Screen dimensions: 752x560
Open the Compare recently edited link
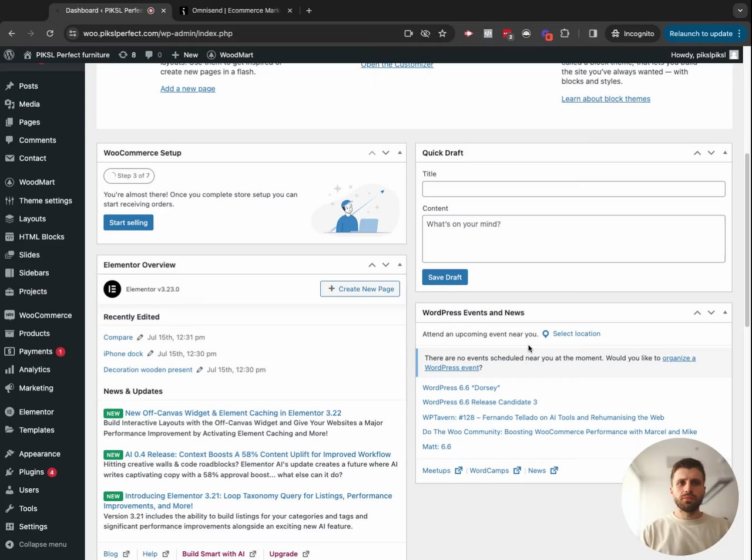point(118,338)
